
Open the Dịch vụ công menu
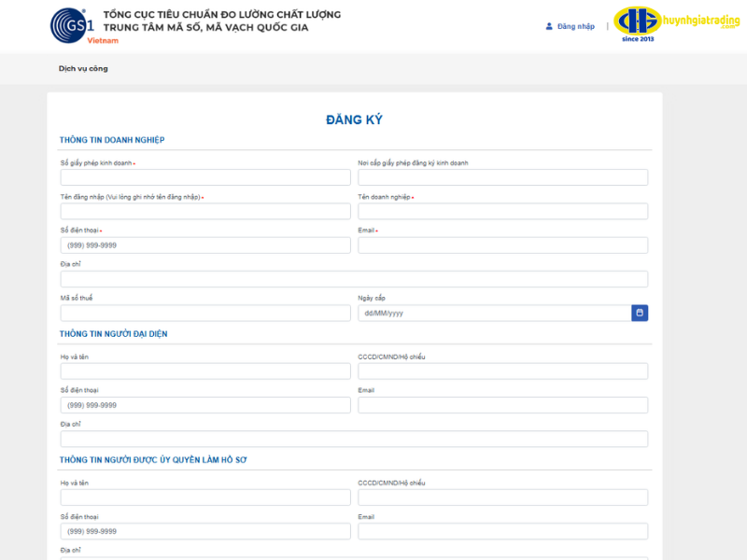pyautogui.click(x=83, y=68)
